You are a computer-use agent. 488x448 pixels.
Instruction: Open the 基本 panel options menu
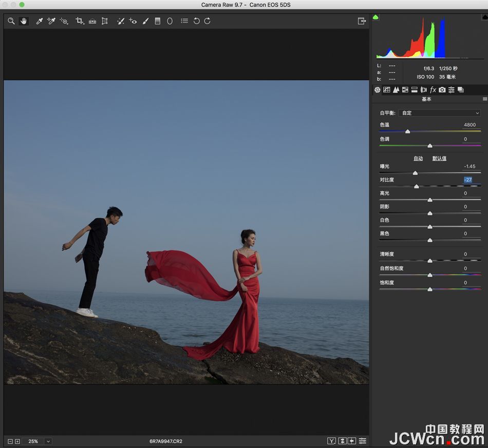(484, 99)
